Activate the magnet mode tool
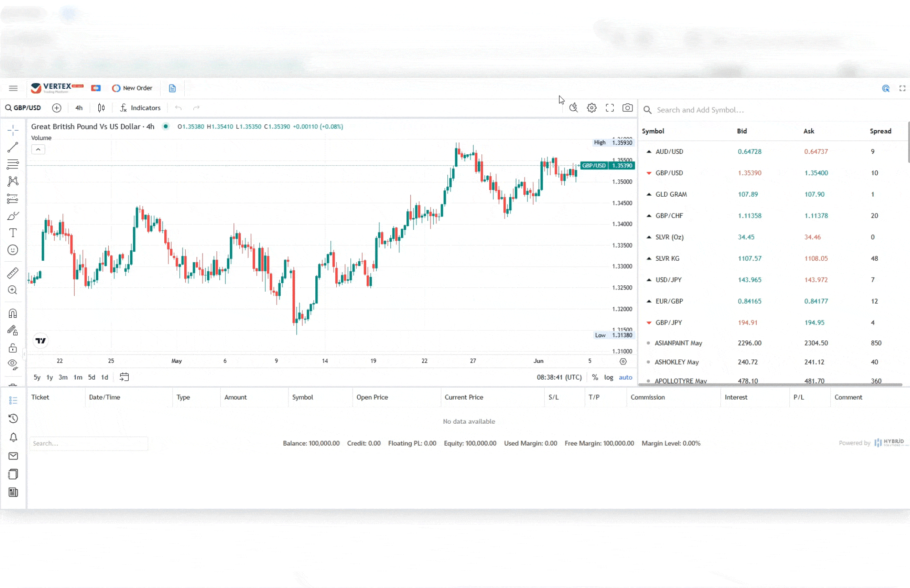The image size is (910, 588). (13, 313)
